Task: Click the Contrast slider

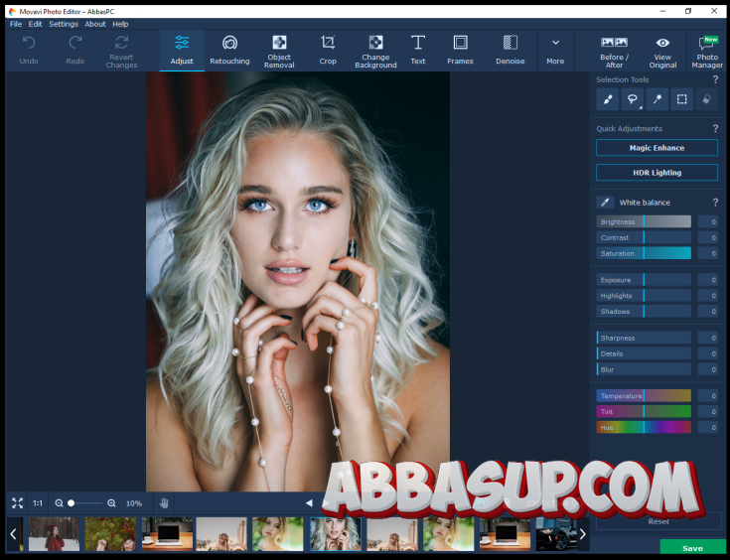Action: tap(644, 237)
